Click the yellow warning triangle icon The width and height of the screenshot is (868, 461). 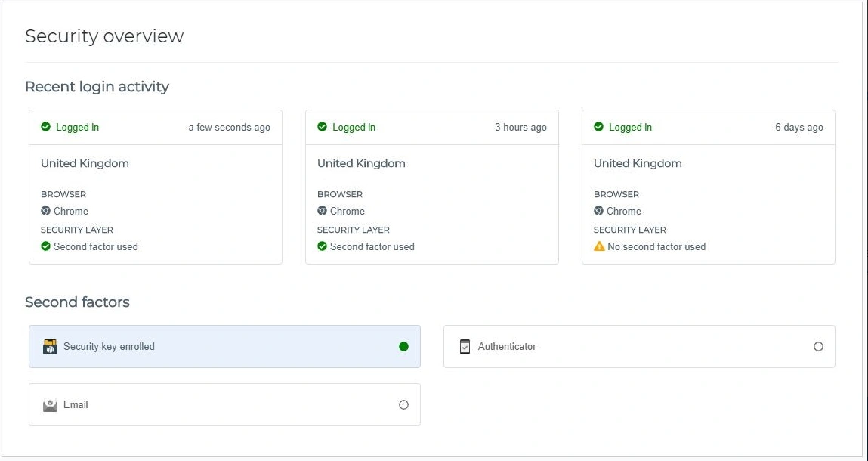click(x=599, y=246)
